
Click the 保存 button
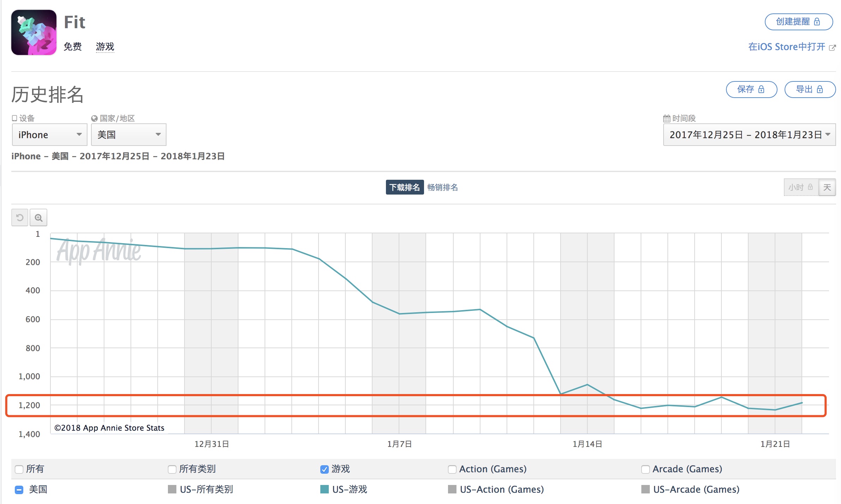pos(751,90)
